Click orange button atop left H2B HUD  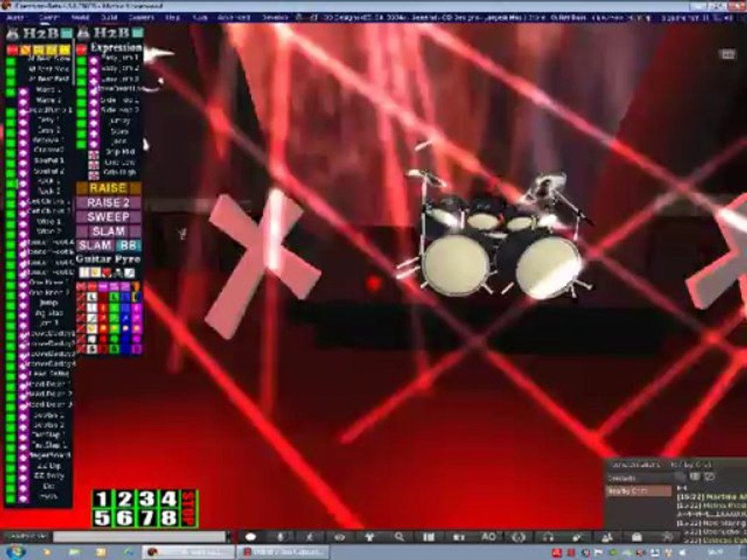point(25,49)
